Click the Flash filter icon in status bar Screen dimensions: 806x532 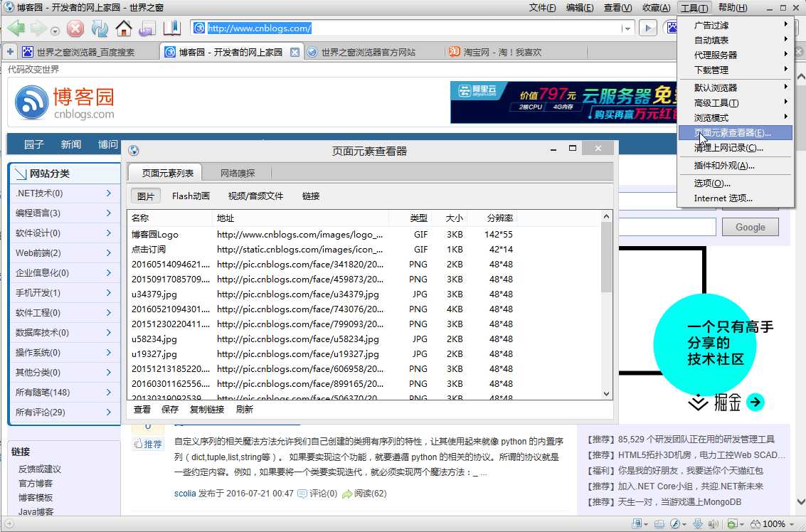point(675,523)
